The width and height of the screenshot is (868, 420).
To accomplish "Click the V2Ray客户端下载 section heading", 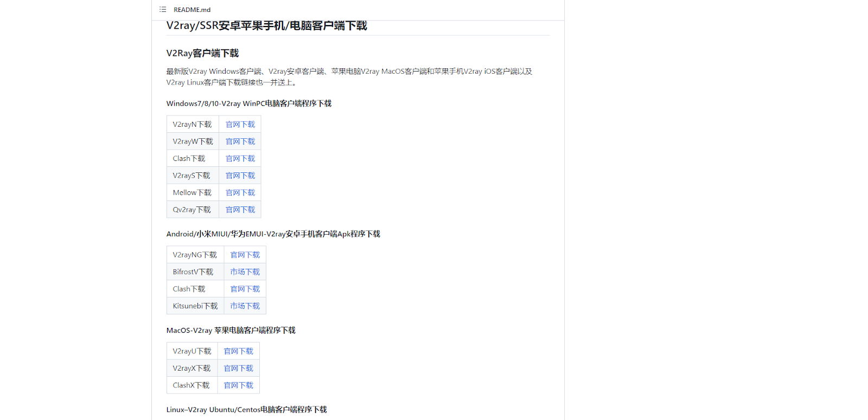I will click(202, 53).
